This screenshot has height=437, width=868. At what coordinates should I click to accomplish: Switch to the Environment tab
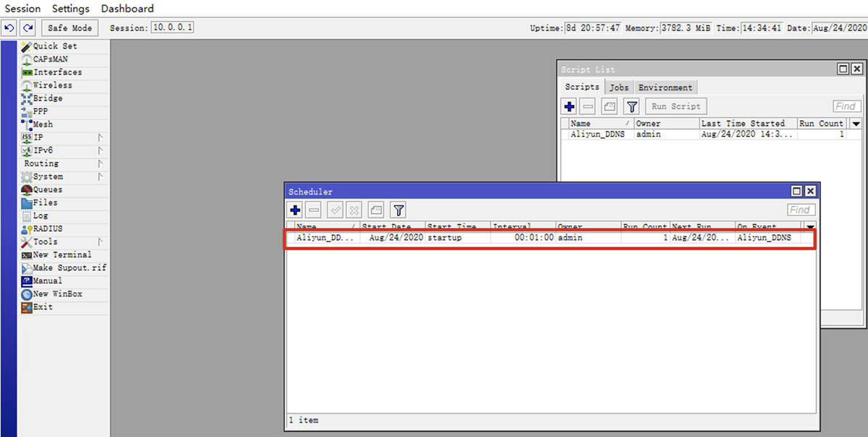665,88
